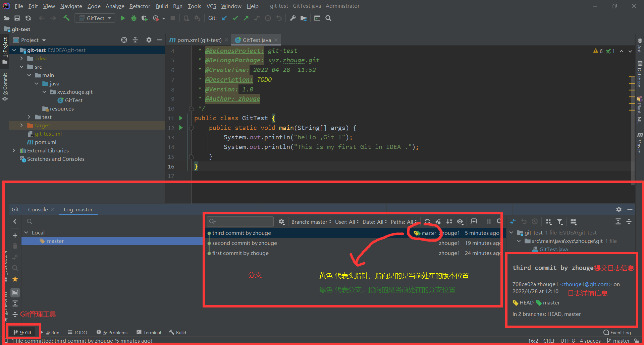Image resolution: width=644 pixels, height=345 pixels.
Task: Open the GitTest run configuration dropdown
Action: 95,18
